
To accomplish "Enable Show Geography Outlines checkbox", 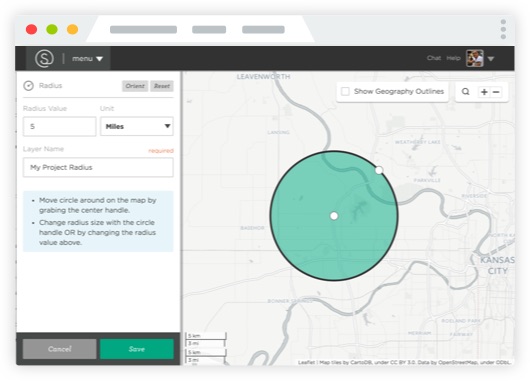I will coord(345,91).
